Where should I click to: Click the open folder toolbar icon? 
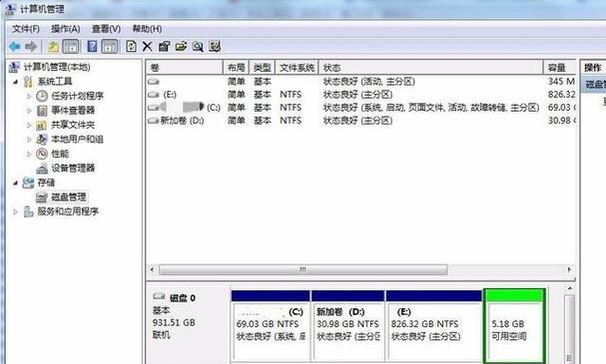pos(181,47)
